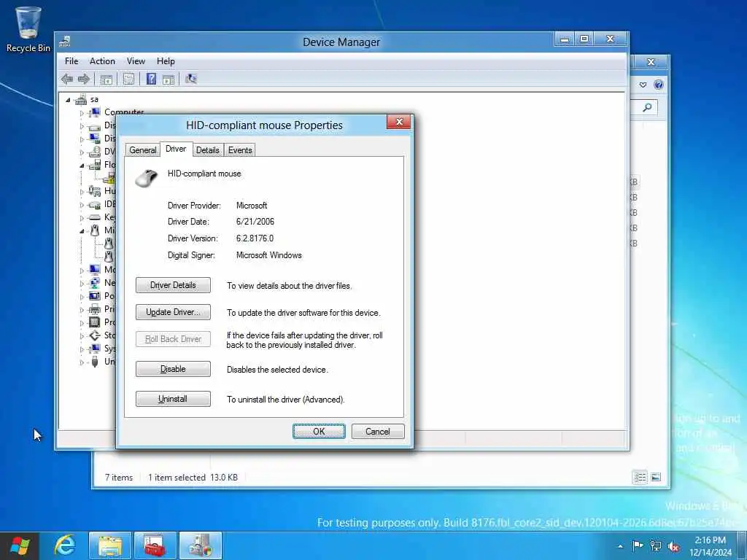
Task: Switch to the Events tab
Action: point(240,150)
